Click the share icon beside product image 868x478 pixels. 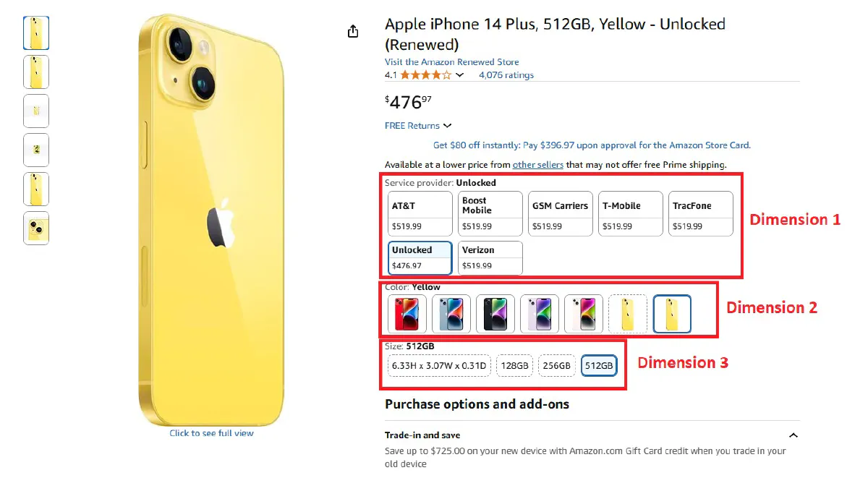click(353, 31)
